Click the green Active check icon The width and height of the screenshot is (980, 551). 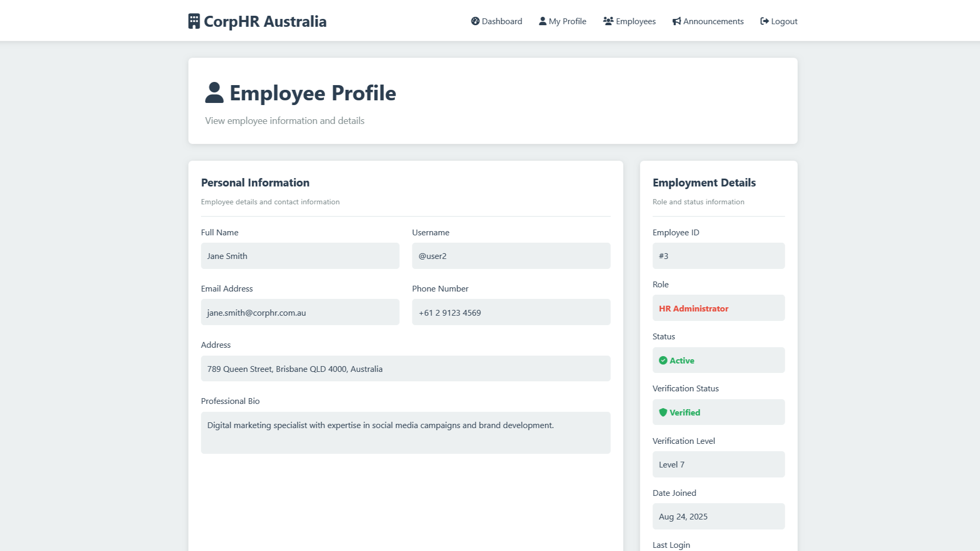(x=663, y=360)
